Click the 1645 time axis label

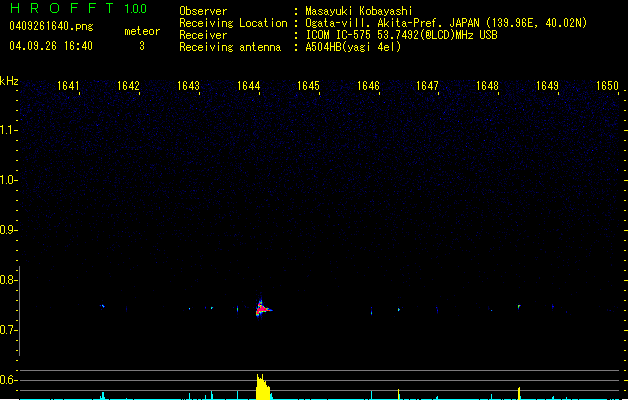[308, 86]
